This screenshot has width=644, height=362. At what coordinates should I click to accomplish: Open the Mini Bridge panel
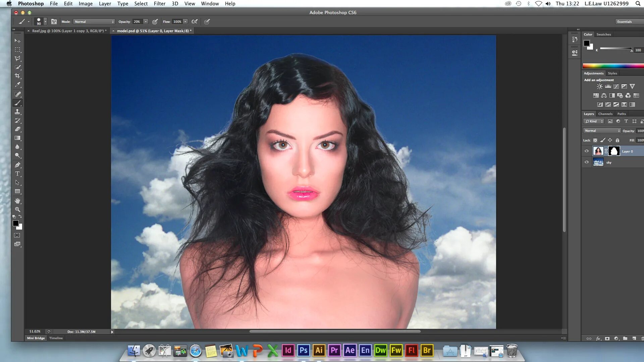tap(36, 338)
